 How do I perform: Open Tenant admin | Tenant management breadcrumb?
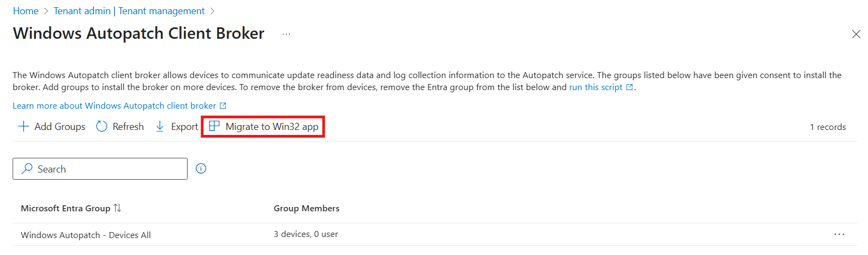click(x=129, y=11)
